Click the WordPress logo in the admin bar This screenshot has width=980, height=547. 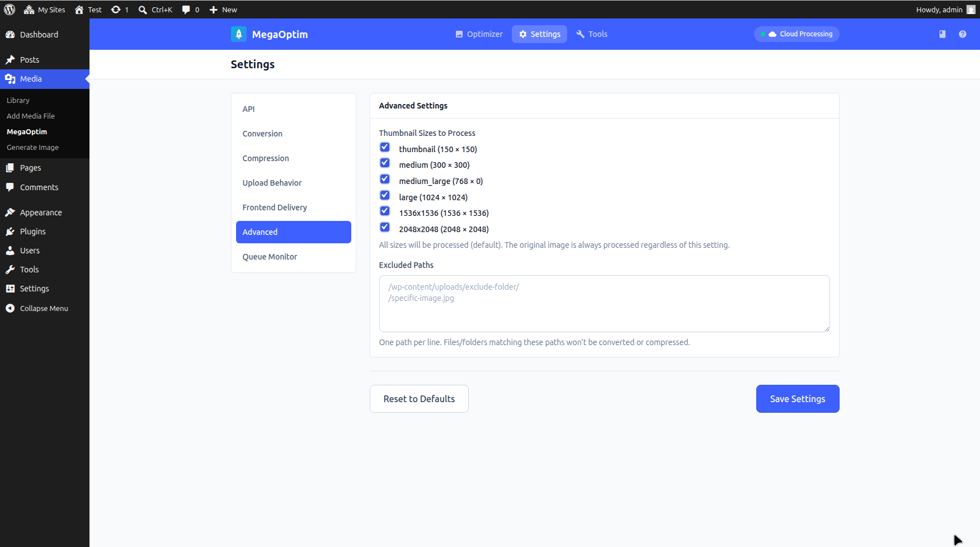pos(9,9)
